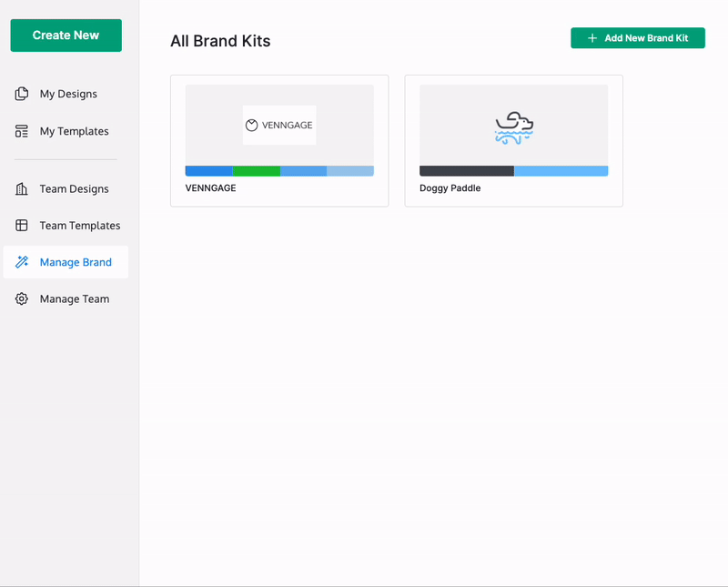Click the My Templates layout icon

coord(21,131)
